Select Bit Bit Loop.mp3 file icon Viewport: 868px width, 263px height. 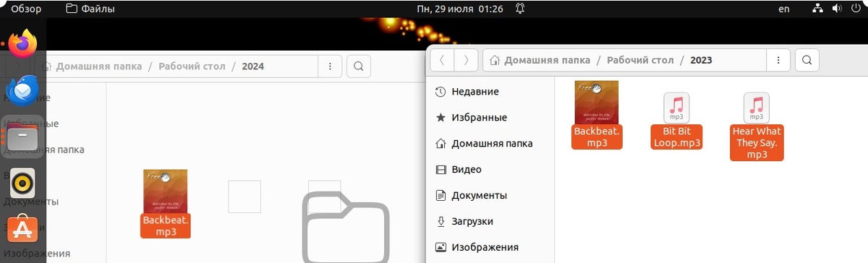click(x=676, y=108)
